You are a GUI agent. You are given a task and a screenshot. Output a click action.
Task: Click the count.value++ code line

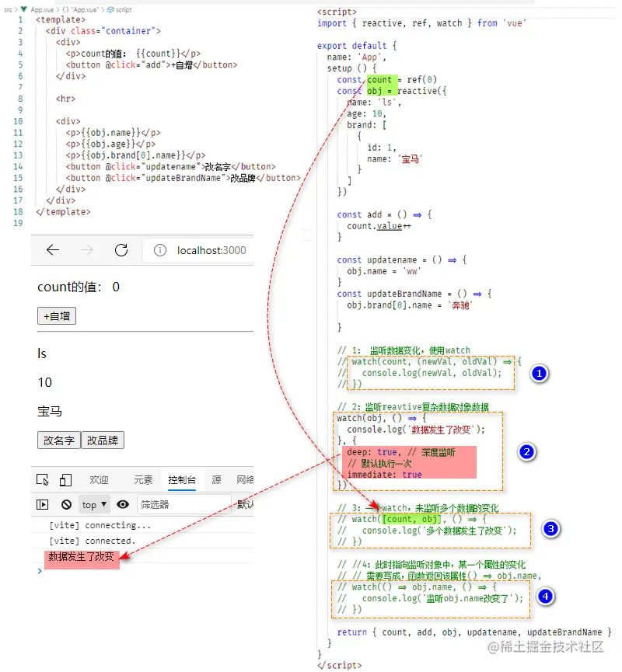tap(379, 226)
